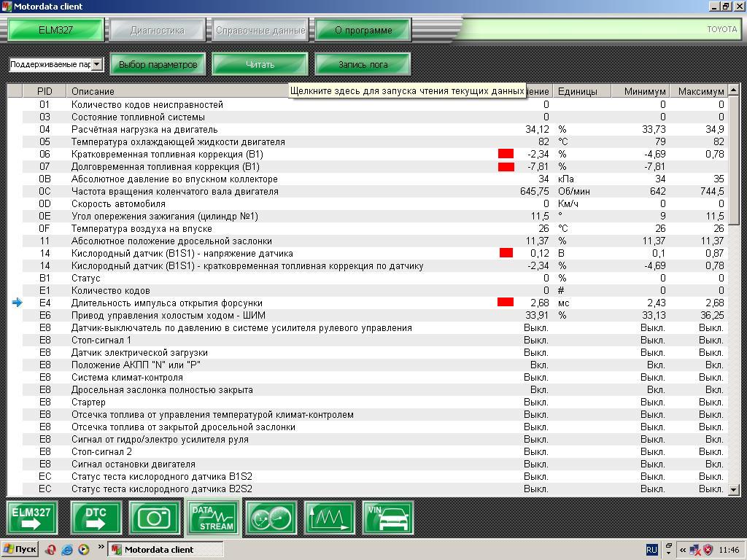Switch to the ELM327 tab

[x=55, y=30]
